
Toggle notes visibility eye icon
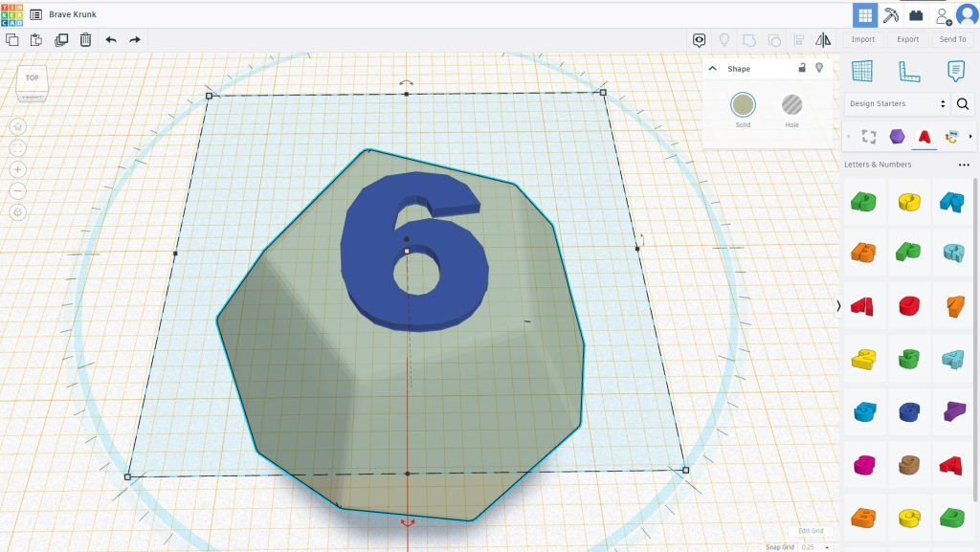coord(700,40)
